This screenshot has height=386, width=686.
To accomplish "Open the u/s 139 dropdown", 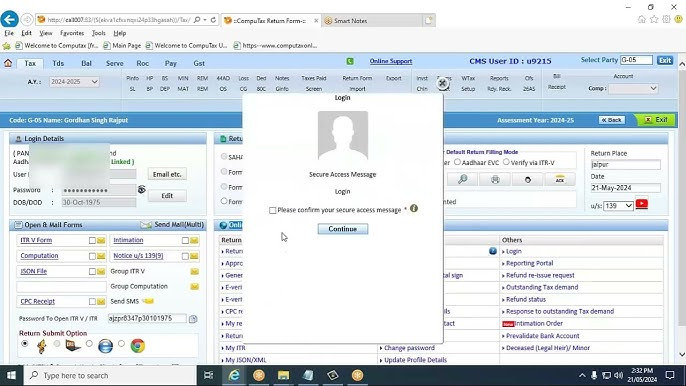I will [618, 205].
